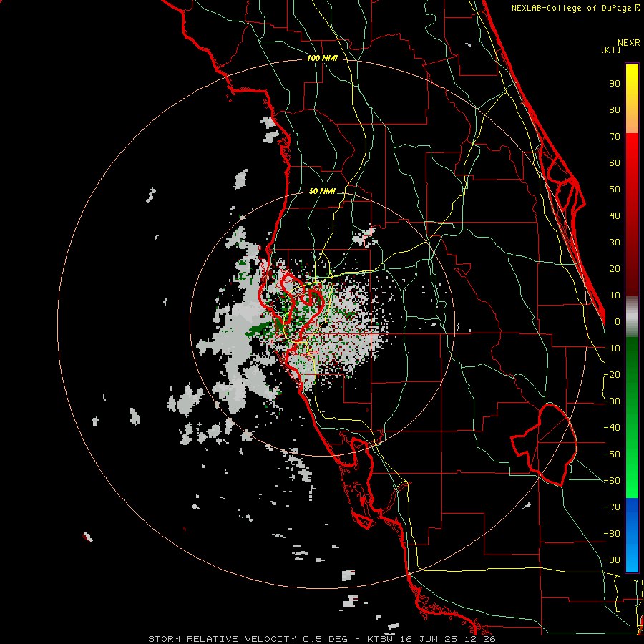Select the -90 scale value
This screenshot has width=644, height=644.
tap(612, 560)
